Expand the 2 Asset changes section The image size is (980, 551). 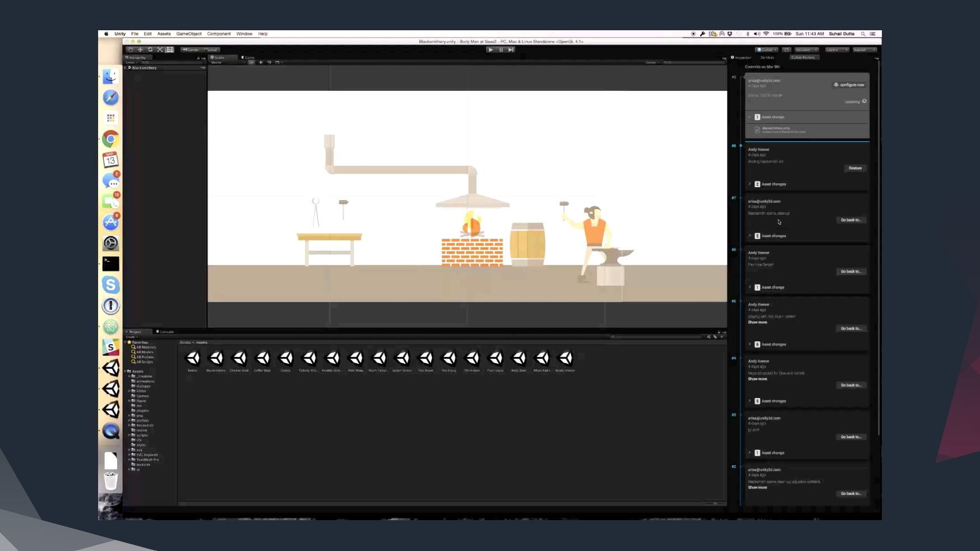pyautogui.click(x=750, y=184)
